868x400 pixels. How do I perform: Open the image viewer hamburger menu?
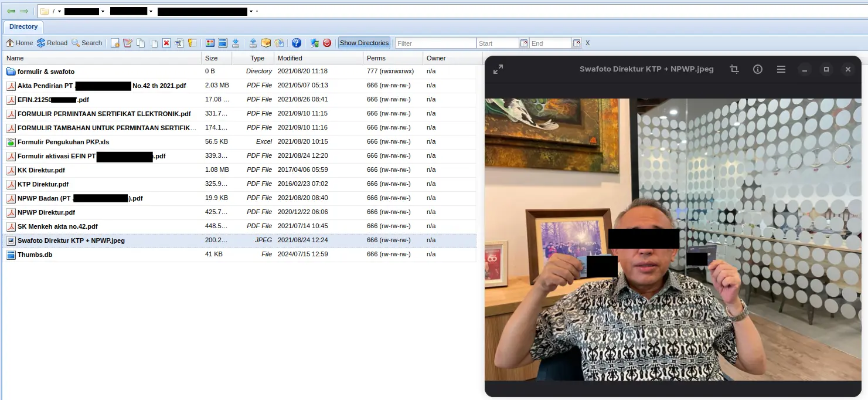[781, 69]
